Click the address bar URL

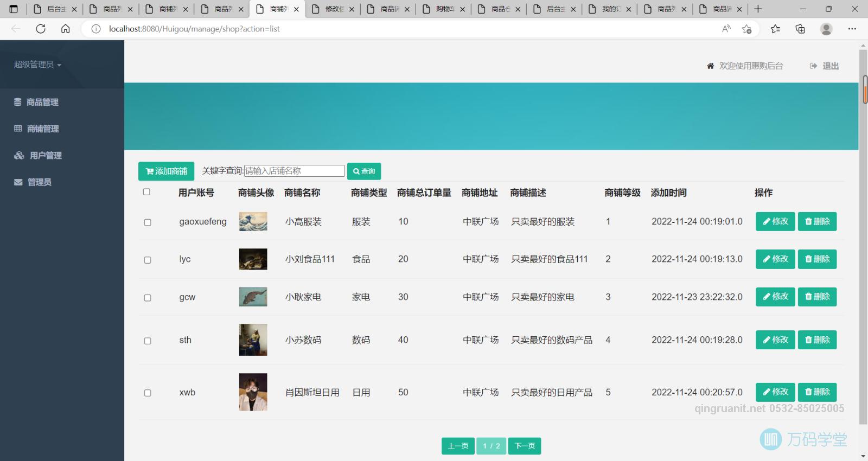point(194,29)
